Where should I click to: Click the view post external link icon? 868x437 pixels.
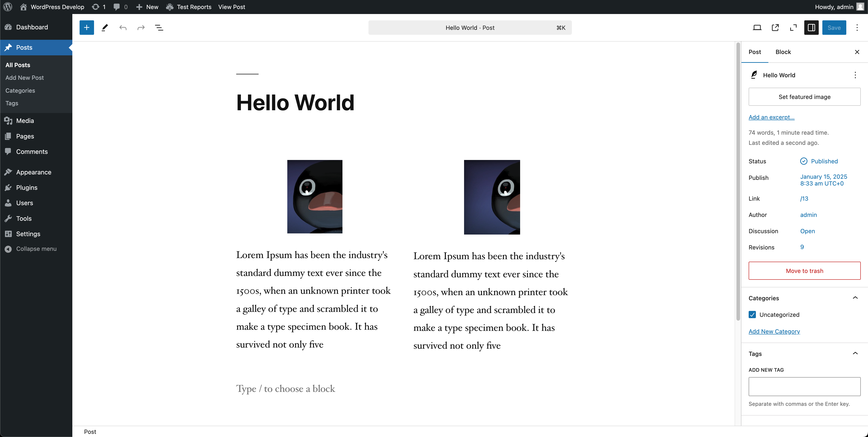click(775, 28)
